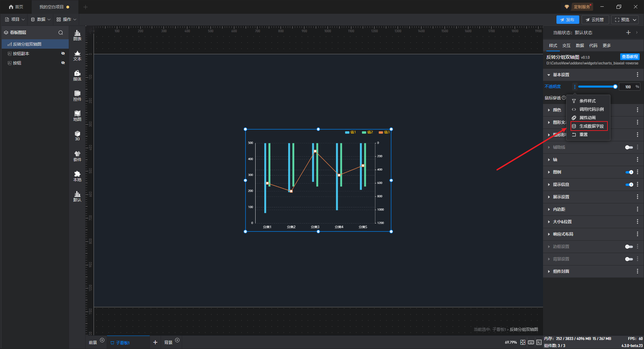The height and width of the screenshot is (349, 644).
Task: Click the add state plus icon
Action: (x=628, y=33)
